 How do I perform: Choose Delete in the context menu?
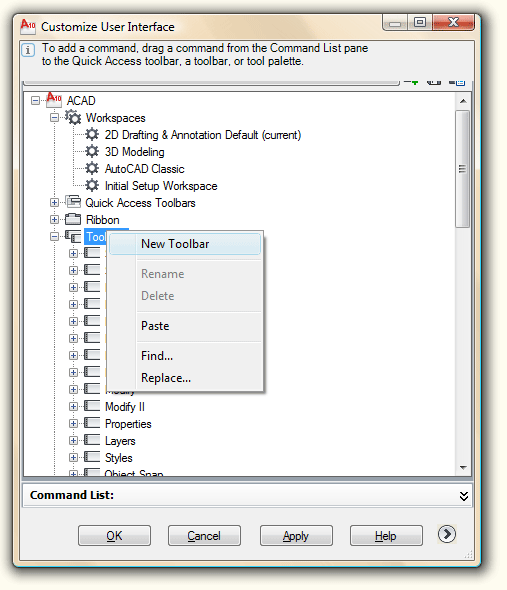185,296
